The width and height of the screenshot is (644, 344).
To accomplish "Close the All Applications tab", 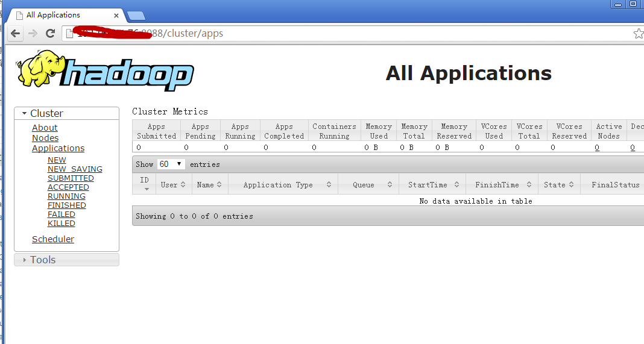I will pos(116,16).
